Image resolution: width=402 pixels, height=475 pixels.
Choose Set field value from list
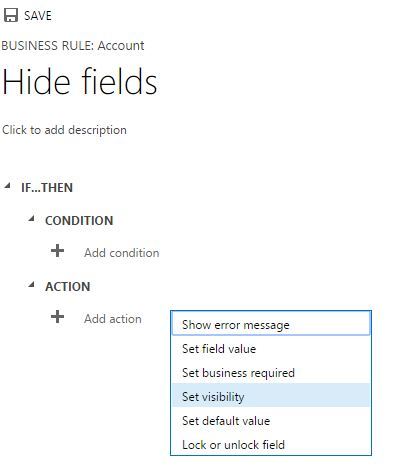[x=271, y=349]
